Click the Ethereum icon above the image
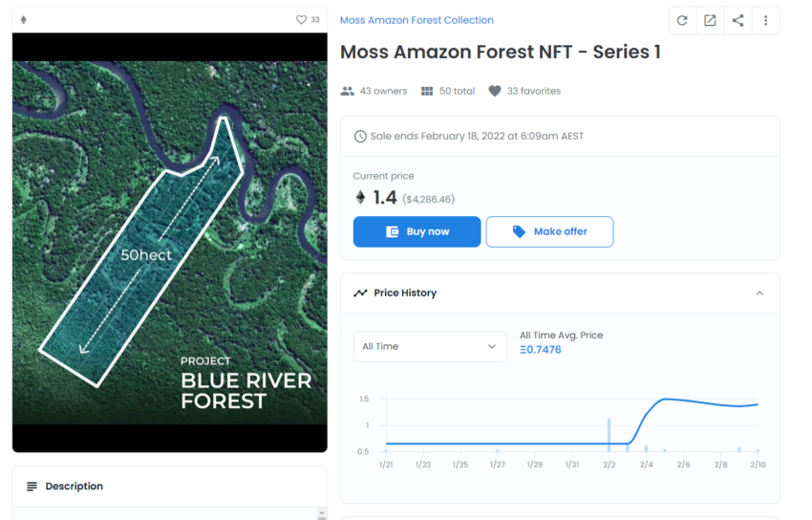Screen dimensions: 812x520 [x=24, y=19]
